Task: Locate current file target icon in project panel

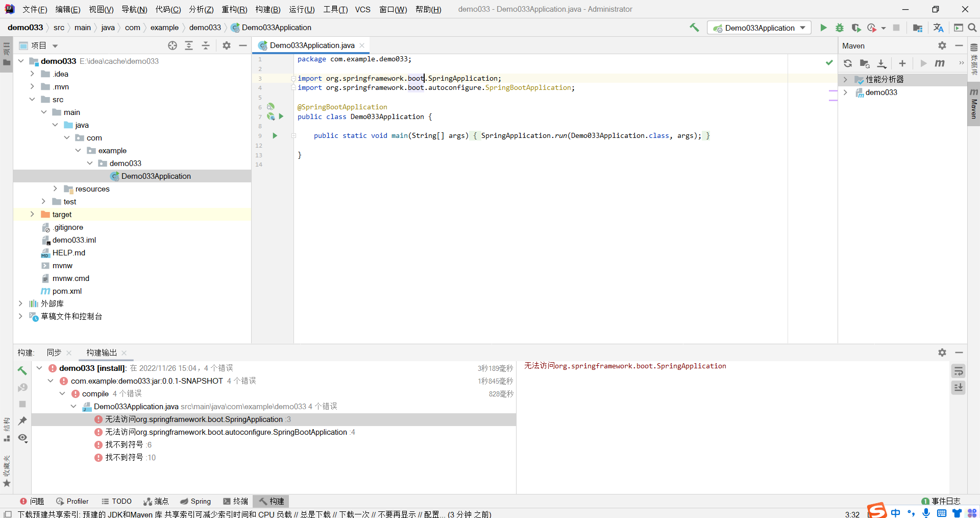Action: 173,45
